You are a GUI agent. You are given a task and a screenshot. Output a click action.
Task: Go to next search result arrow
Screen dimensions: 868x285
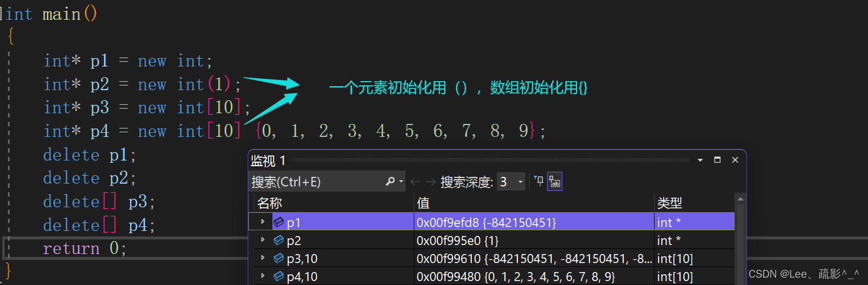click(x=431, y=181)
